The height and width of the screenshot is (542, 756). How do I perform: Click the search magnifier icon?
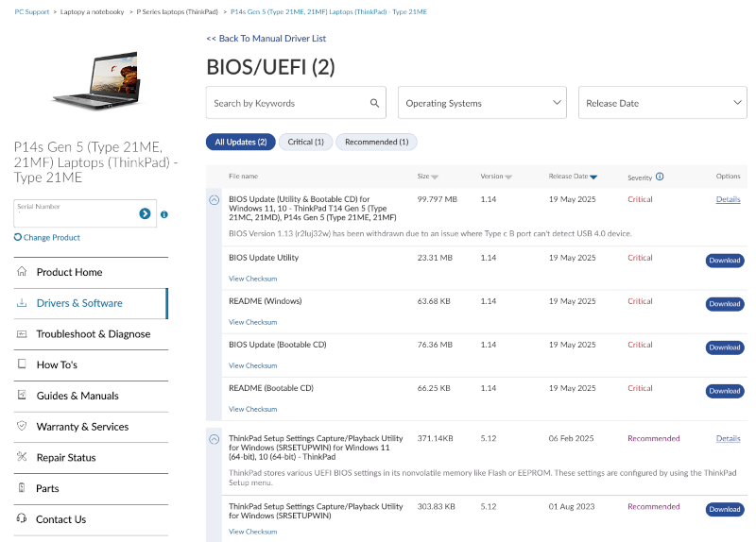pyautogui.click(x=374, y=103)
